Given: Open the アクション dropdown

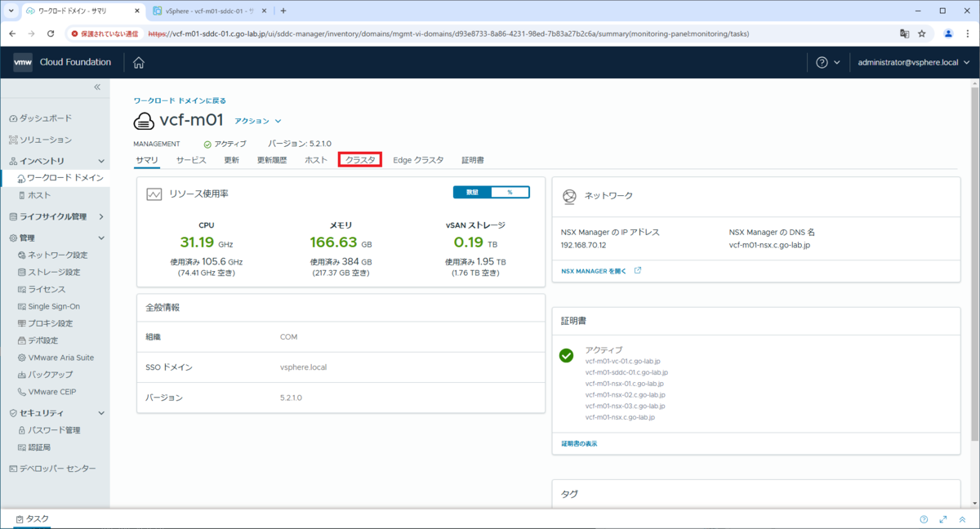Looking at the screenshot, I should [258, 121].
